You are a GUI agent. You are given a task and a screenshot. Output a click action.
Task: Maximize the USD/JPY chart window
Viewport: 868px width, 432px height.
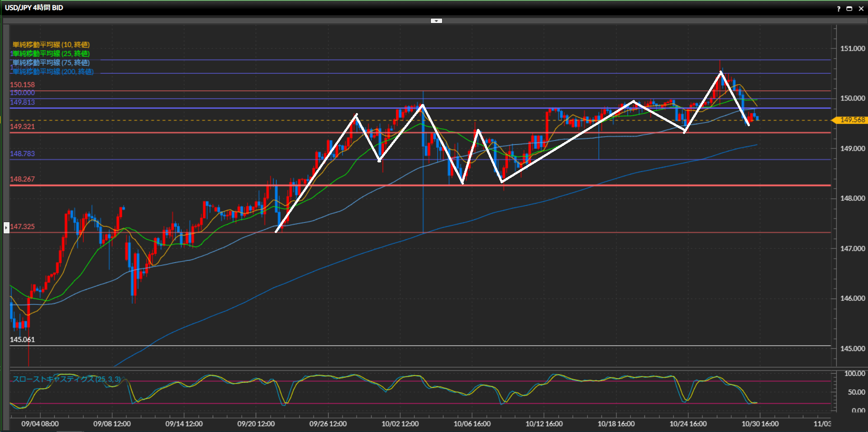849,9
